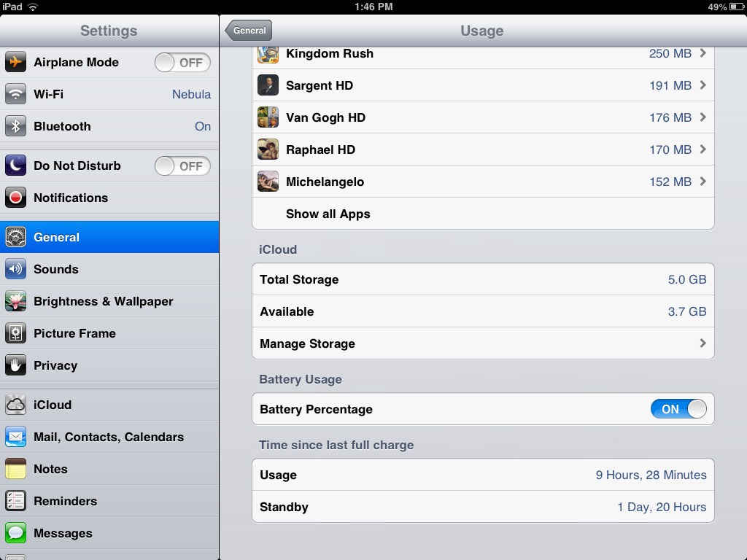
Task: Tap Usage 9 Hours, 28 Minutes value
Action: (x=651, y=475)
